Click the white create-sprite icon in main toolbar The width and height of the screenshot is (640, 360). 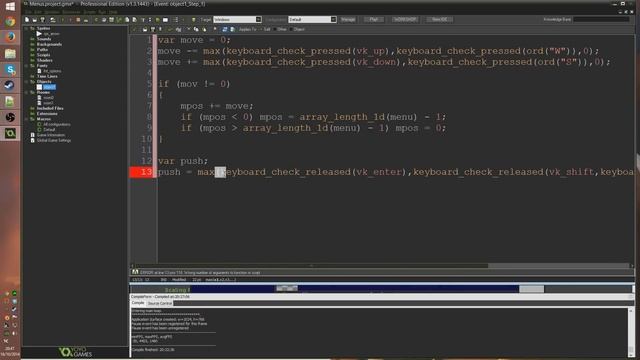165,20
